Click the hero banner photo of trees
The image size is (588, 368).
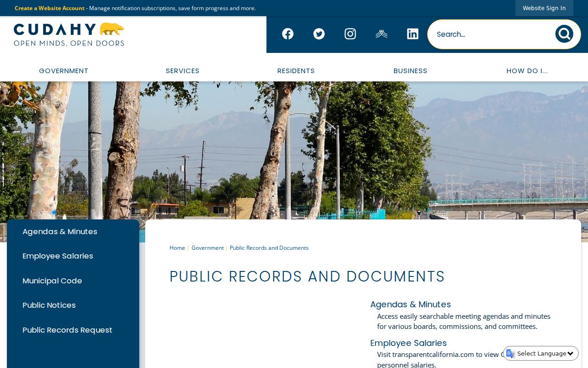coord(294,150)
